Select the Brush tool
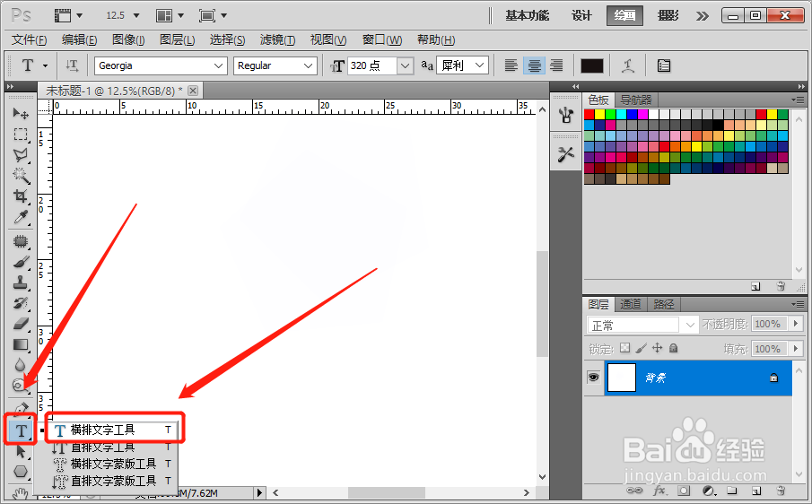 [21, 262]
